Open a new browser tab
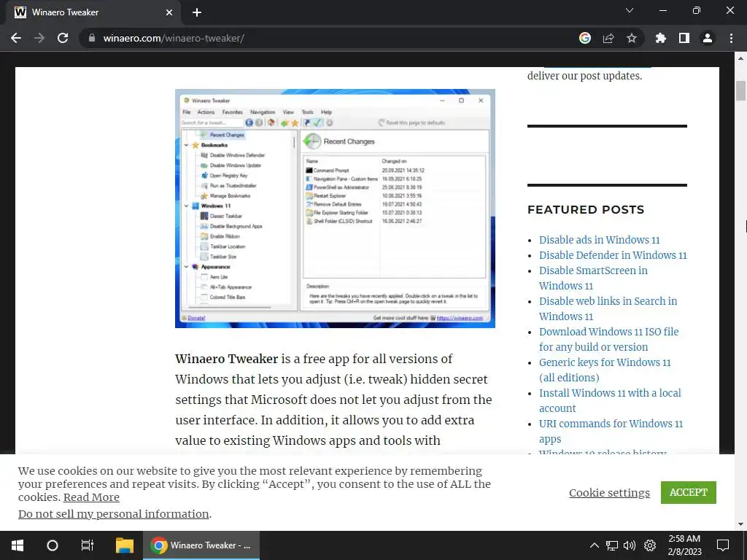 click(197, 12)
